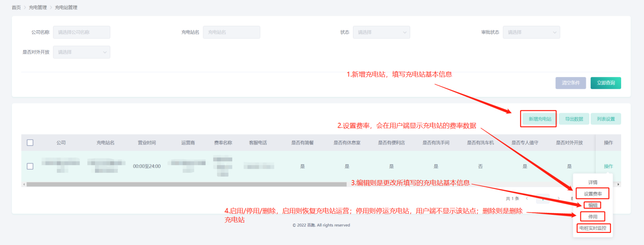
Task: Click 编辑 in the action menu
Action: 592,205
